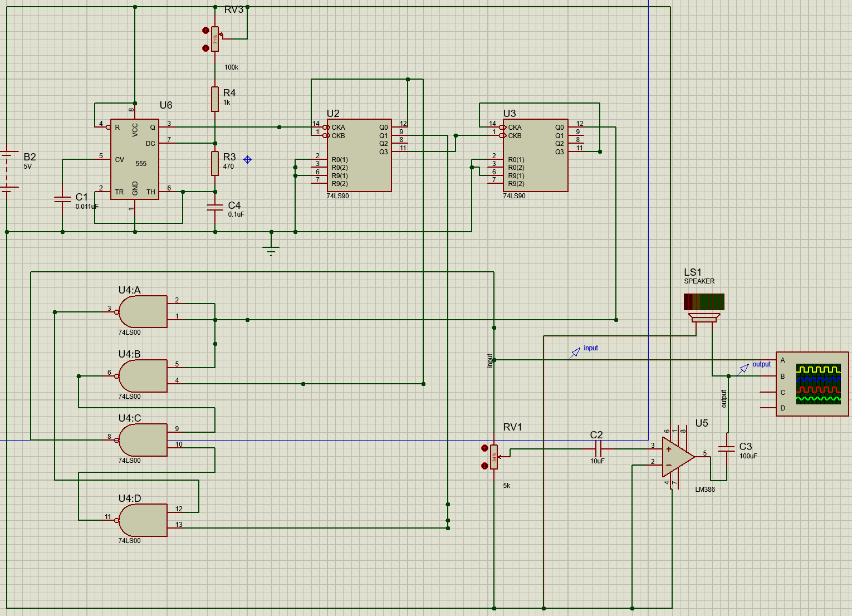Click the 10uF value of C2
The height and width of the screenshot is (616, 852).
(598, 461)
